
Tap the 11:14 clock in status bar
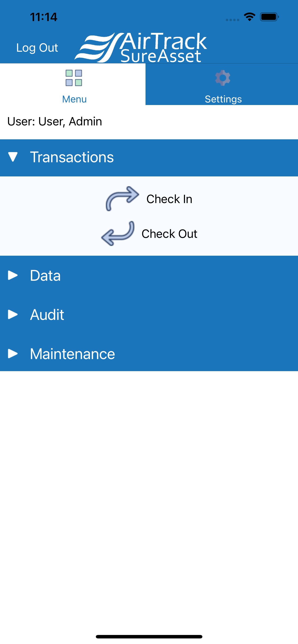coord(44,17)
